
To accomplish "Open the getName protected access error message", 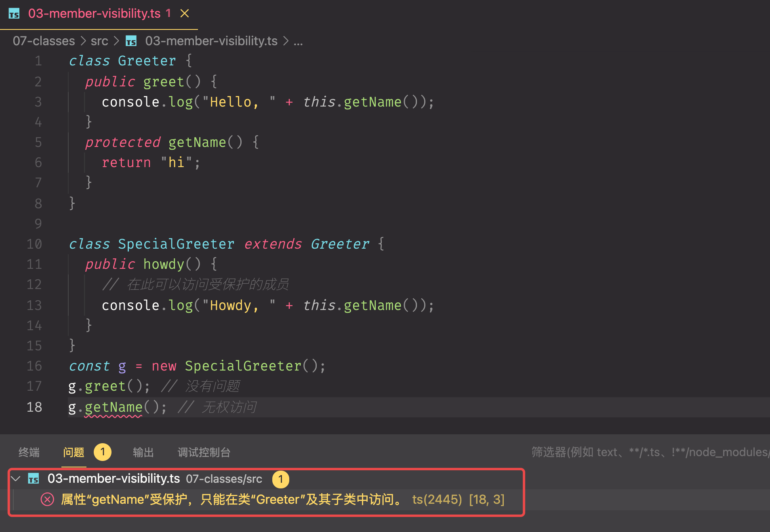I will pos(232,500).
